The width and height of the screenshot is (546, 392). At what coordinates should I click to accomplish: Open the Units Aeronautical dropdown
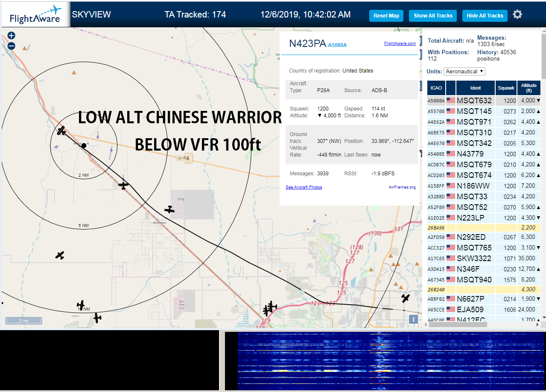click(464, 71)
